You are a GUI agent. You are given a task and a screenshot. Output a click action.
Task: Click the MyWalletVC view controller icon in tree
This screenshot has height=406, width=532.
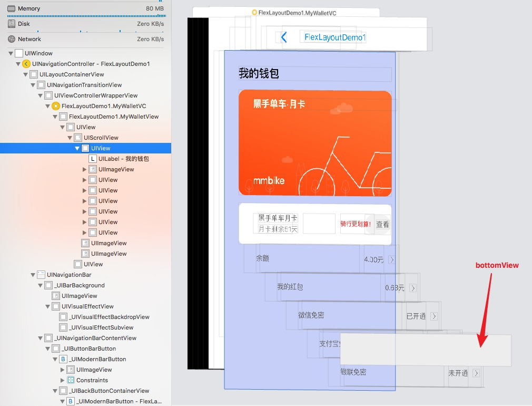coord(56,106)
